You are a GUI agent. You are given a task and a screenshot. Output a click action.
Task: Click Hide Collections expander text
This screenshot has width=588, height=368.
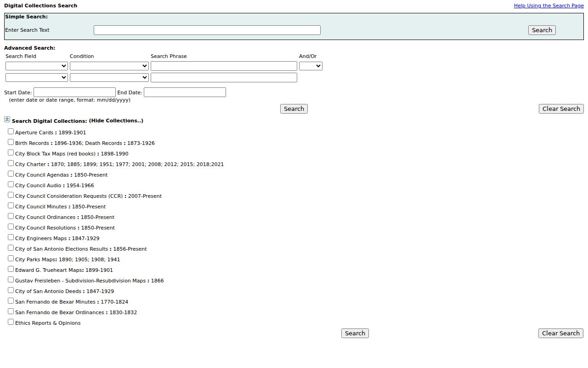coord(116,121)
